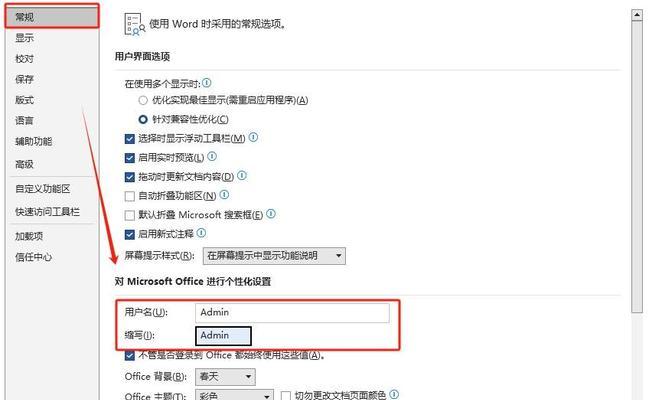Click info icon next to 选择时显示浮动工具栏
Image resolution: width=649 pixels, height=400 pixels.
tap(253, 137)
